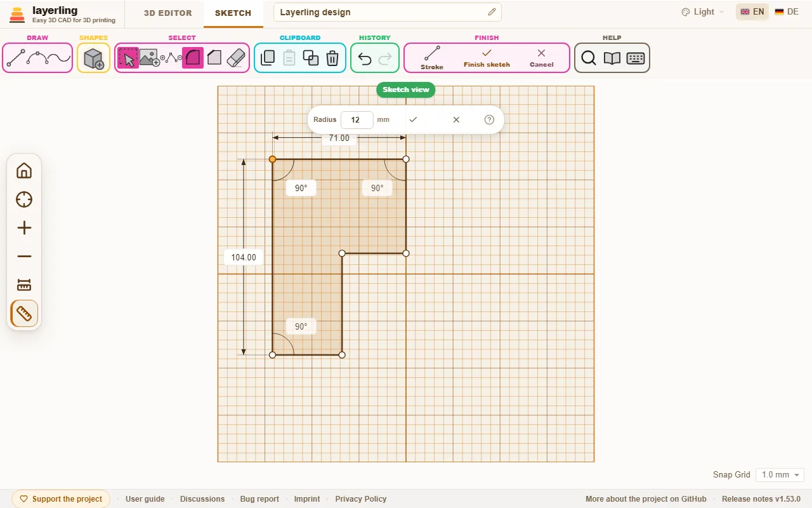Pick the eraser tool
This screenshot has height=508, width=812.
(235, 58)
